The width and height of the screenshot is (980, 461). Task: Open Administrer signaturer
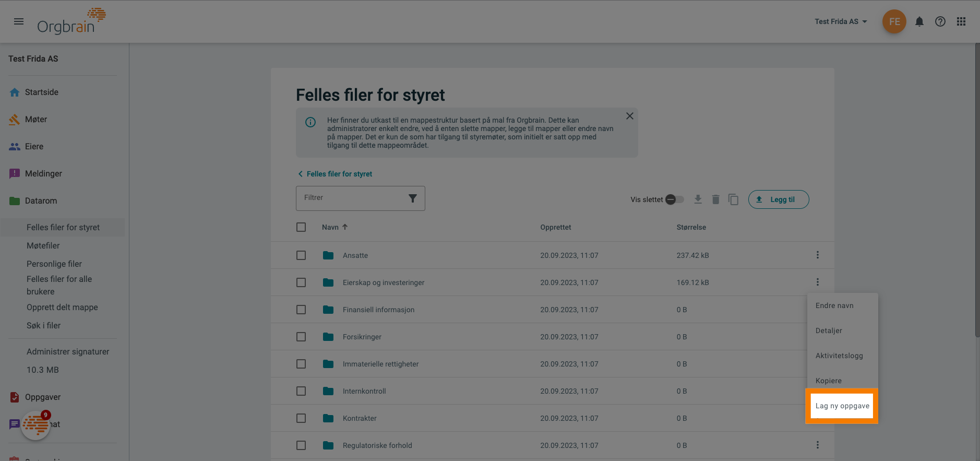[68, 351]
